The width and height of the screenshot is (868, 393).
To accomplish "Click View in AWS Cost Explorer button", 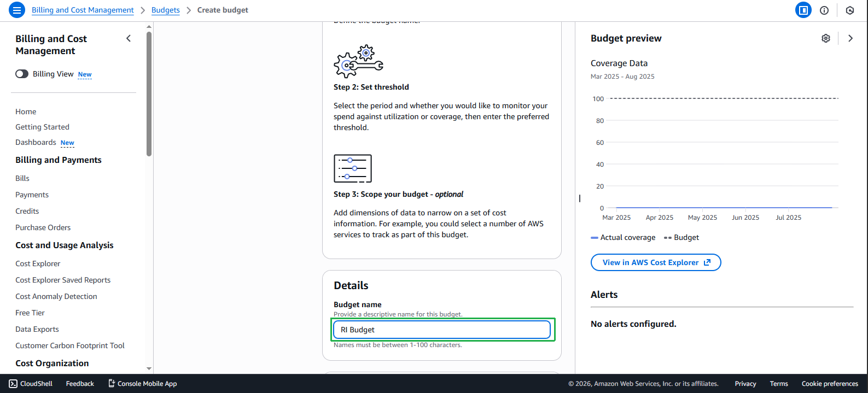I will [656, 262].
